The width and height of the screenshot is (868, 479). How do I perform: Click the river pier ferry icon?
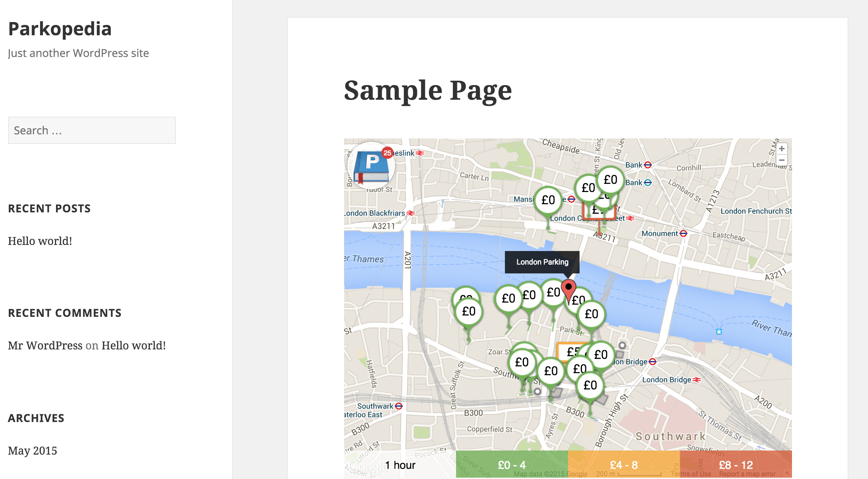coord(719,331)
